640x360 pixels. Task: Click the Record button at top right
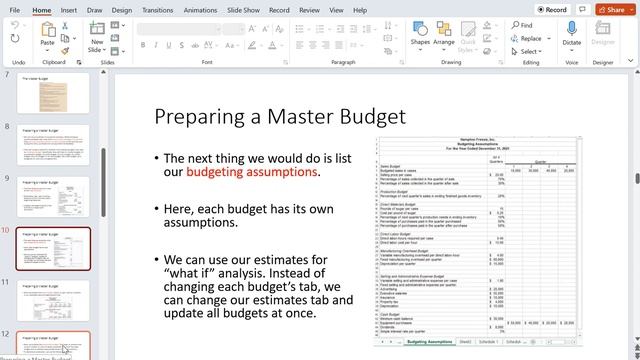click(x=552, y=9)
